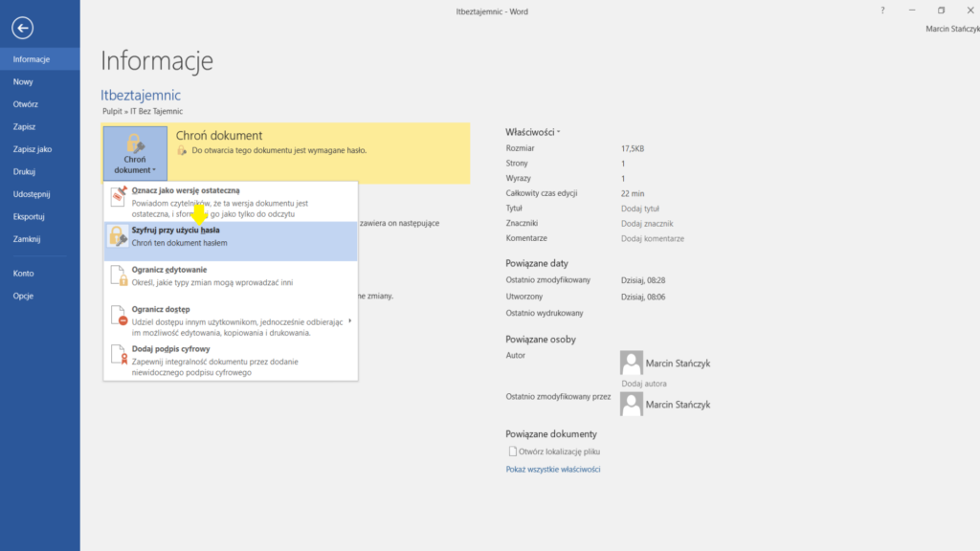
Task: Toggle the 'Chroń dokument' dropdown button
Action: coord(135,153)
